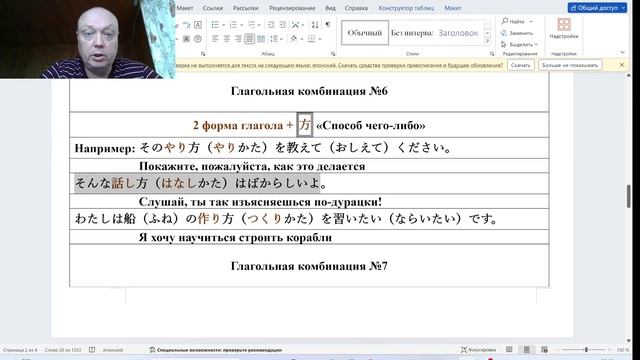Viewport: 640px width, 360px height.
Task: Open the Справка tab
Action: click(356, 8)
